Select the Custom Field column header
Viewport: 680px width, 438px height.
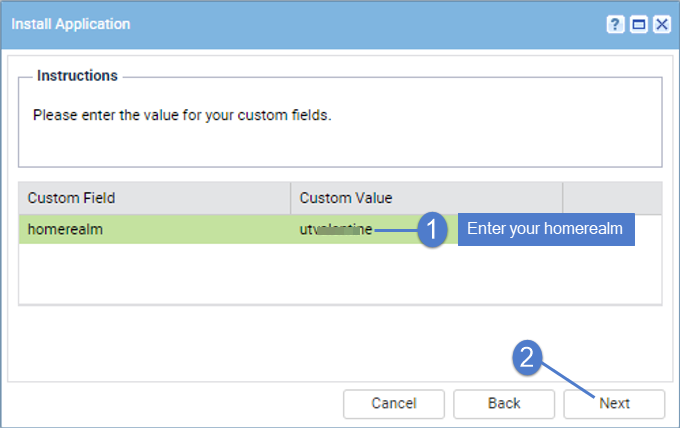coord(154,198)
